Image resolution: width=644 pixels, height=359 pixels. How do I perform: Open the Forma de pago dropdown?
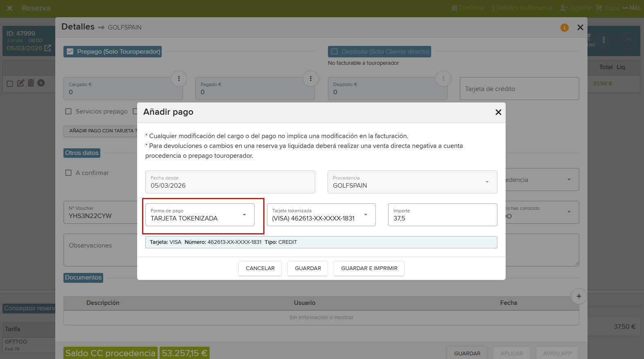coord(200,215)
